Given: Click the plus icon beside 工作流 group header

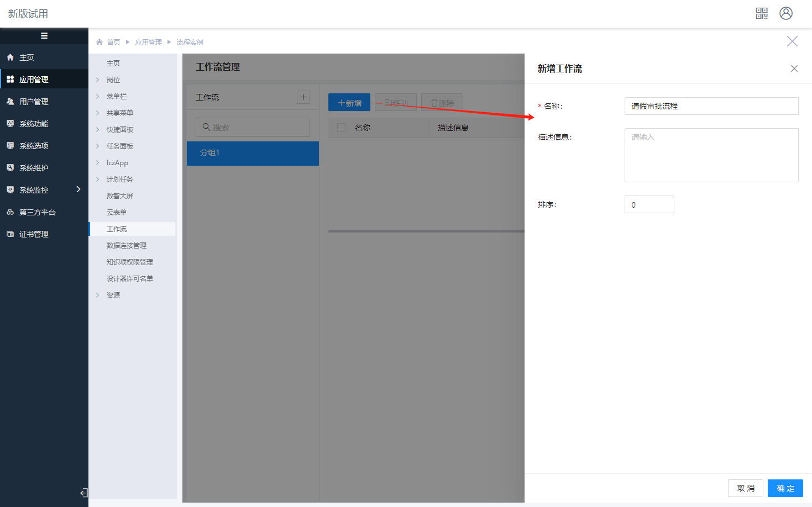Looking at the screenshot, I should [x=303, y=97].
